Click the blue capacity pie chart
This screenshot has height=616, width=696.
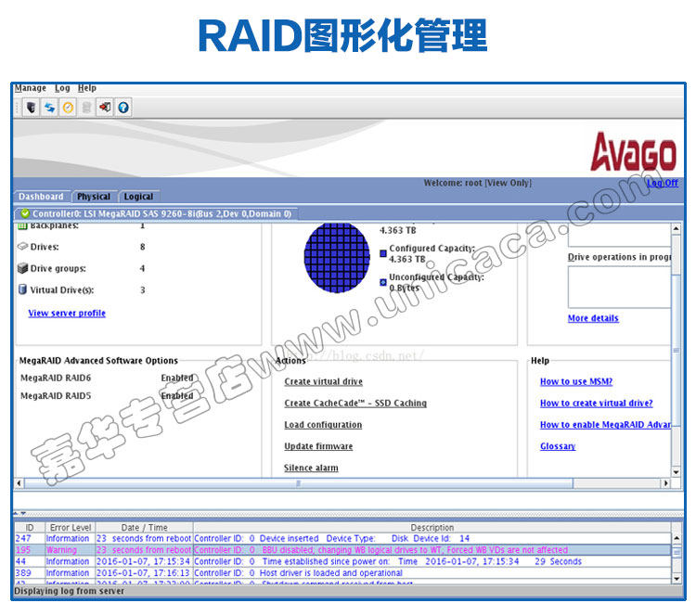337,257
